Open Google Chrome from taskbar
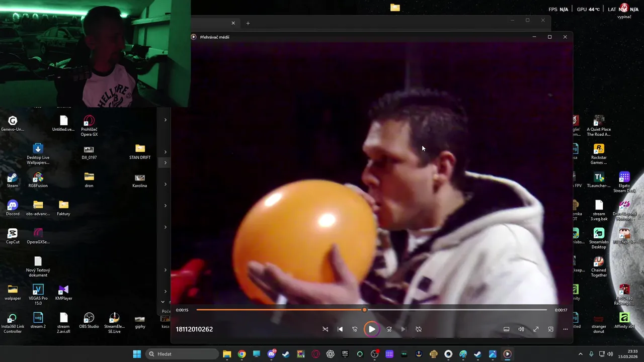This screenshot has height=362, width=644. (242, 354)
